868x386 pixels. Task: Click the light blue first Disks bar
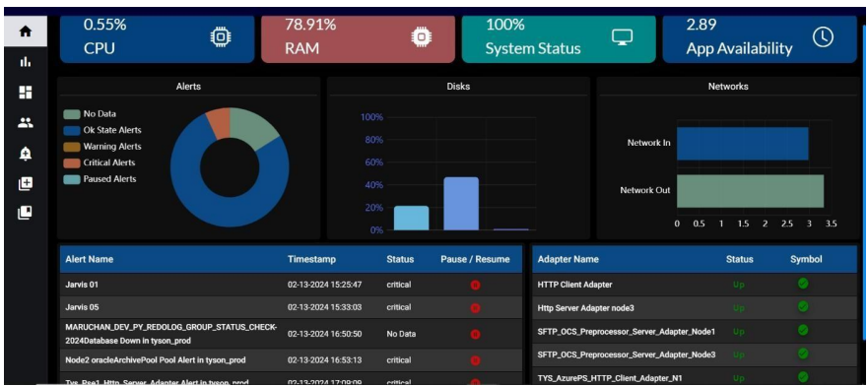point(411,218)
